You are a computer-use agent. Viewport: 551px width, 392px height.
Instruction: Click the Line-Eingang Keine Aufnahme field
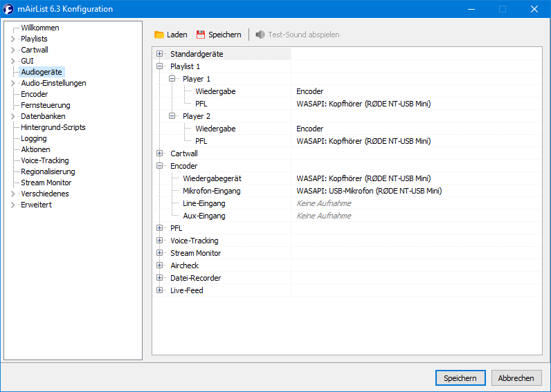pyautogui.click(x=323, y=203)
